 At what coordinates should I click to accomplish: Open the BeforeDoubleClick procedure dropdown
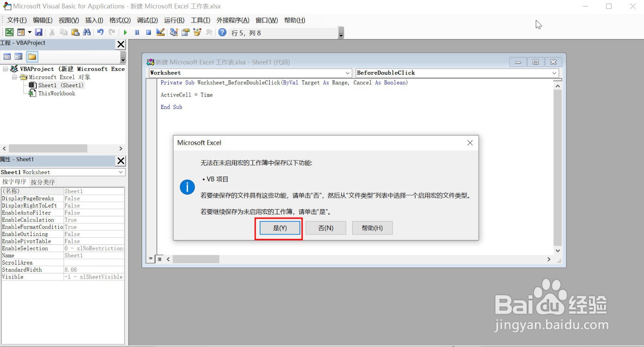point(554,73)
